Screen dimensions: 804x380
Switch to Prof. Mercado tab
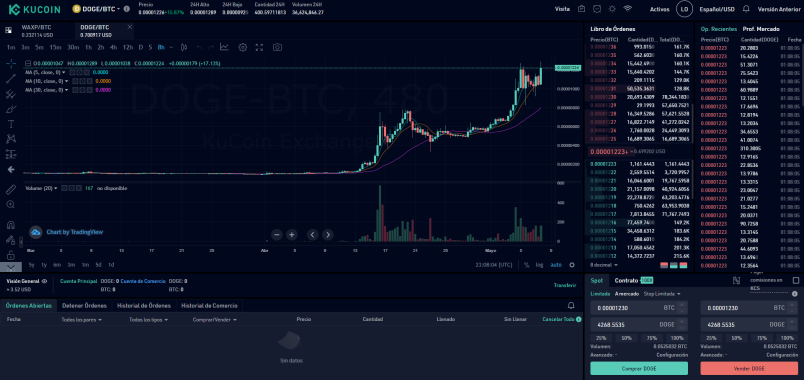[761, 29]
